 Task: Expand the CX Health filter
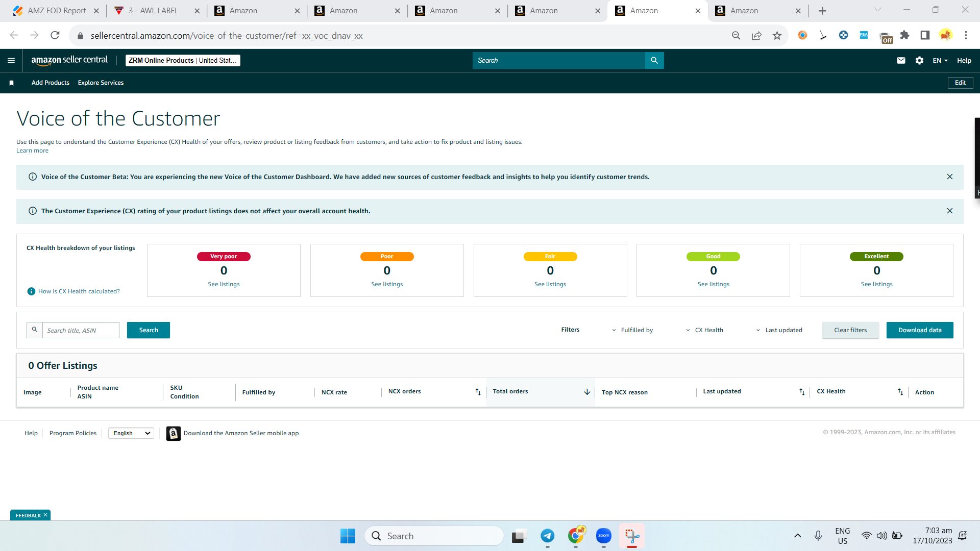(x=704, y=330)
